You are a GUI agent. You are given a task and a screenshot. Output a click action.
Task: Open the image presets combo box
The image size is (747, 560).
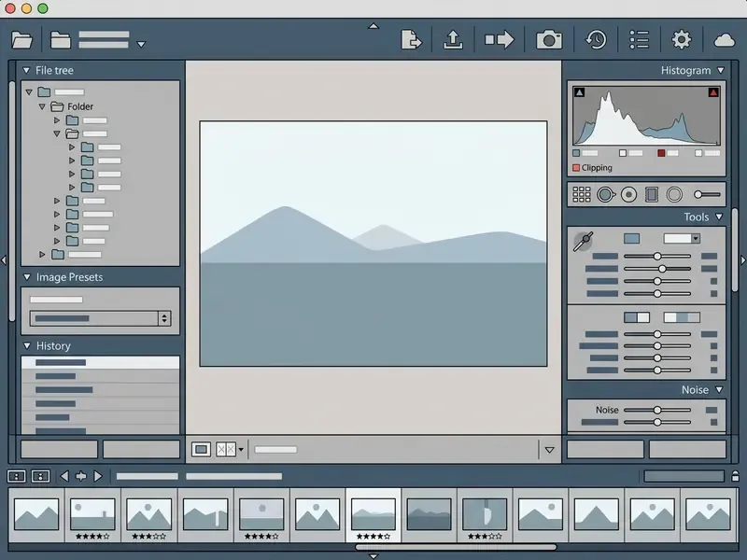[100, 318]
